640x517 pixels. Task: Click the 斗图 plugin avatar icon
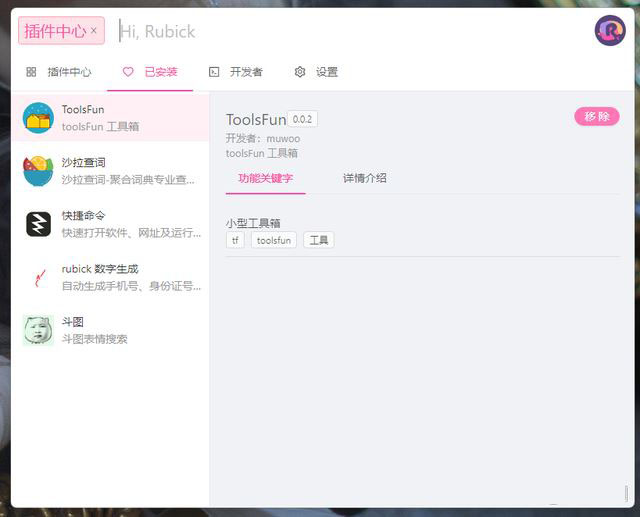pos(38,330)
